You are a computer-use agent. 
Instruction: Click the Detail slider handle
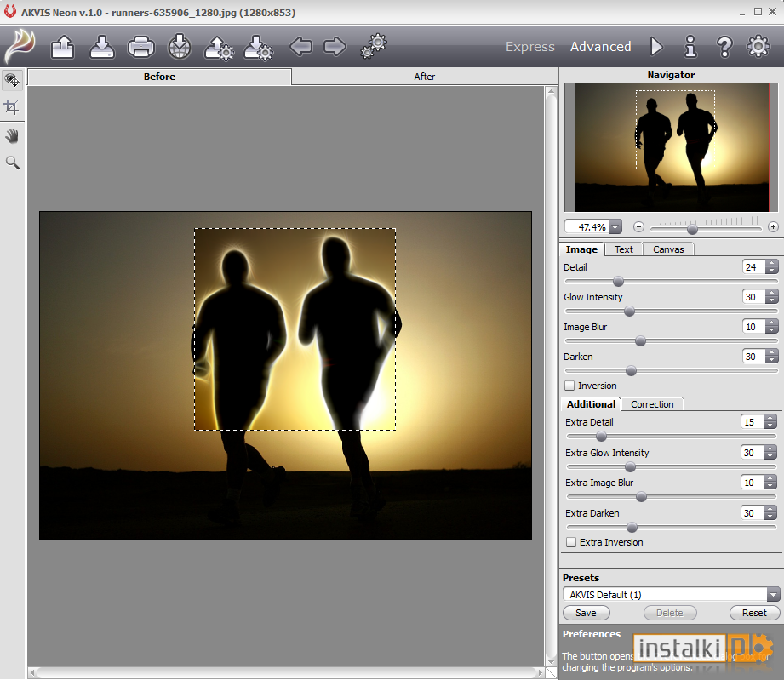click(619, 281)
